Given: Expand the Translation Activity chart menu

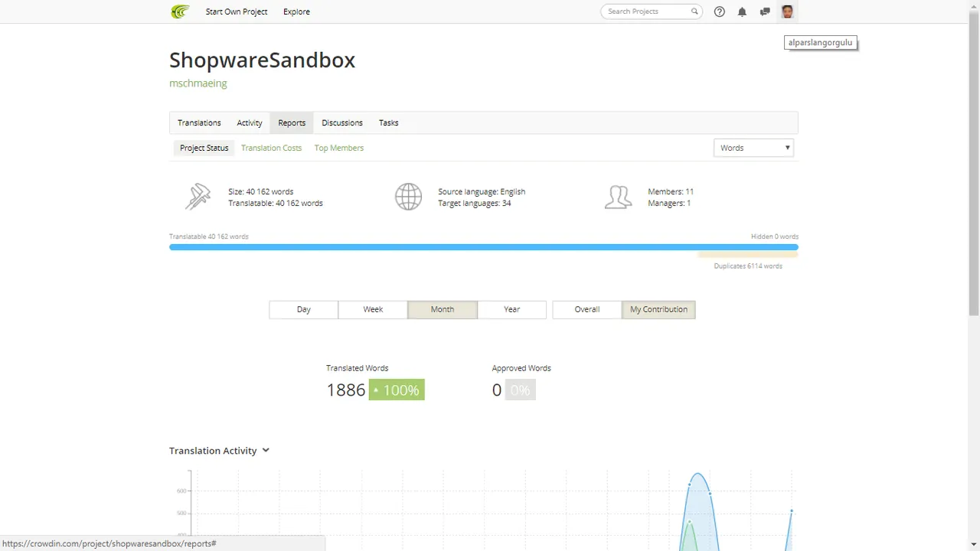Looking at the screenshot, I should click(x=266, y=450).
